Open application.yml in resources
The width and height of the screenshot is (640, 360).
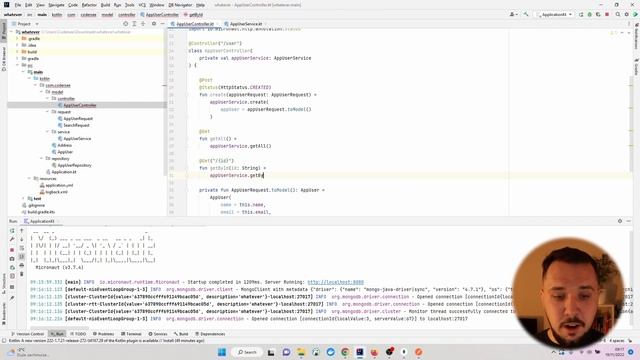click(x=59, y=185)
